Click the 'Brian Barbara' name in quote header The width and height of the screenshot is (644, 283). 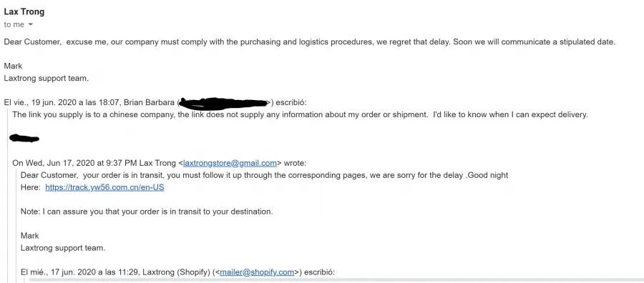pyautogui.click(x=149, y=102)
